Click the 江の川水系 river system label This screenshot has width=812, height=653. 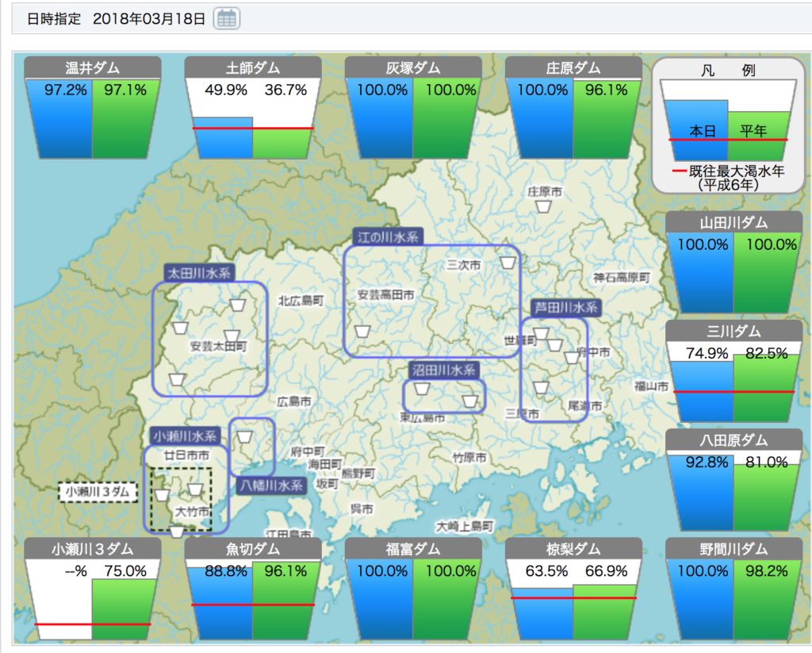[x=388, y=236]
